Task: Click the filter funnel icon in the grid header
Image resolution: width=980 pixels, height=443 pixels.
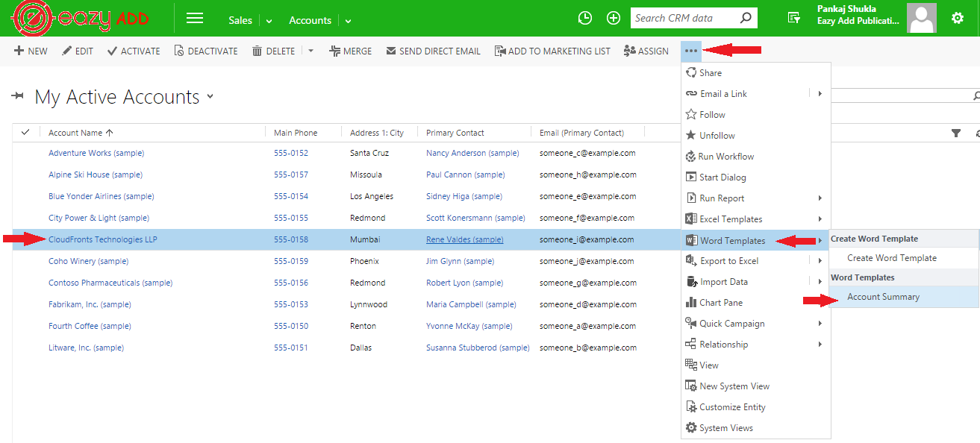Action: tap(956, 133)
